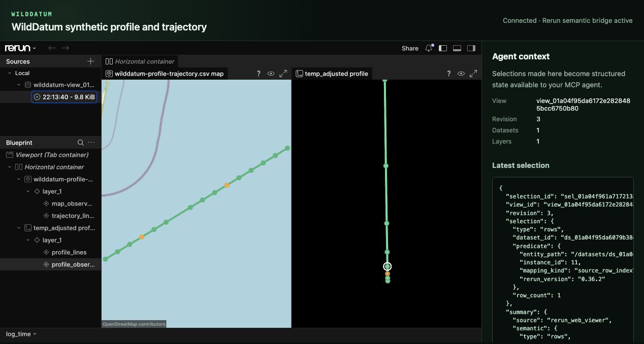Image resolution: width=644 pixels, height=344 pixels.
Task: Collapse the temp_adjusted prof... view node
Action: coord(19,228)
